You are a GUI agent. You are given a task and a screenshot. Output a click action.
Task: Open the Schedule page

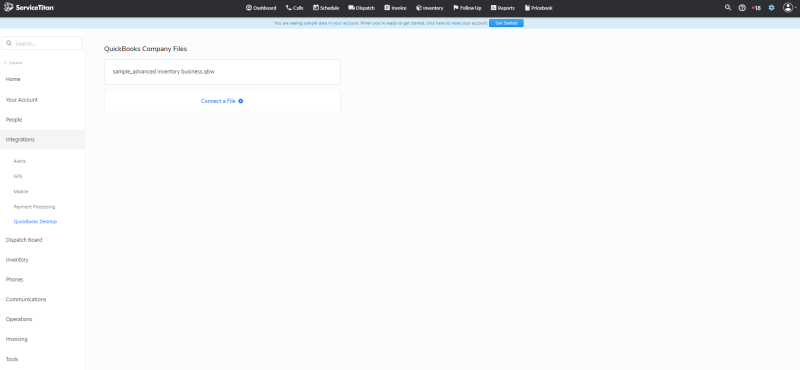coord(326,8)
